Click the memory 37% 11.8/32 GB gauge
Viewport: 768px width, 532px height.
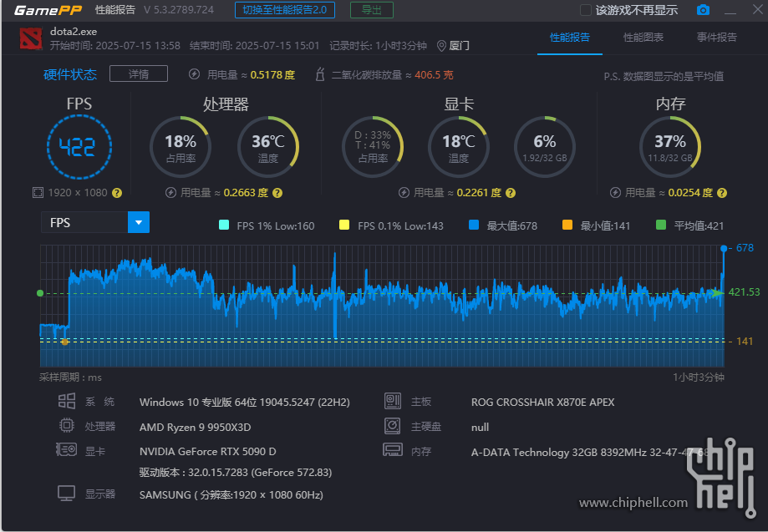[670, 147]
